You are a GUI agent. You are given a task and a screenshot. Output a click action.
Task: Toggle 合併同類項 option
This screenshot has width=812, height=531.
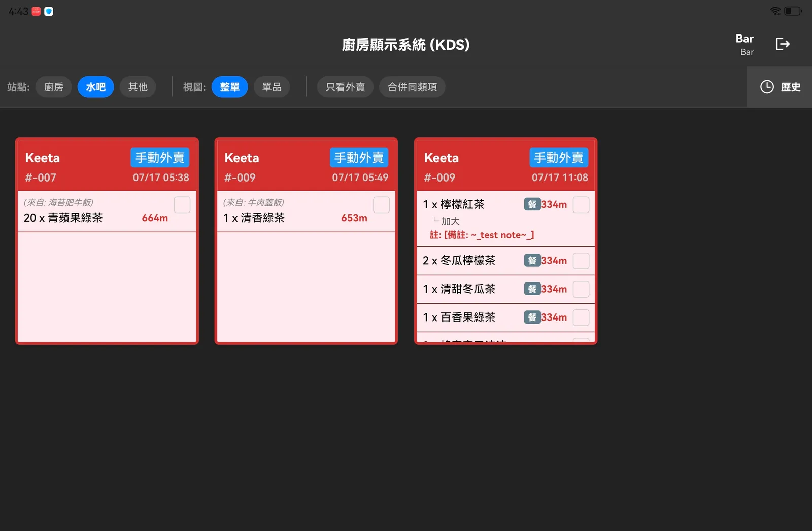(412, 87)
